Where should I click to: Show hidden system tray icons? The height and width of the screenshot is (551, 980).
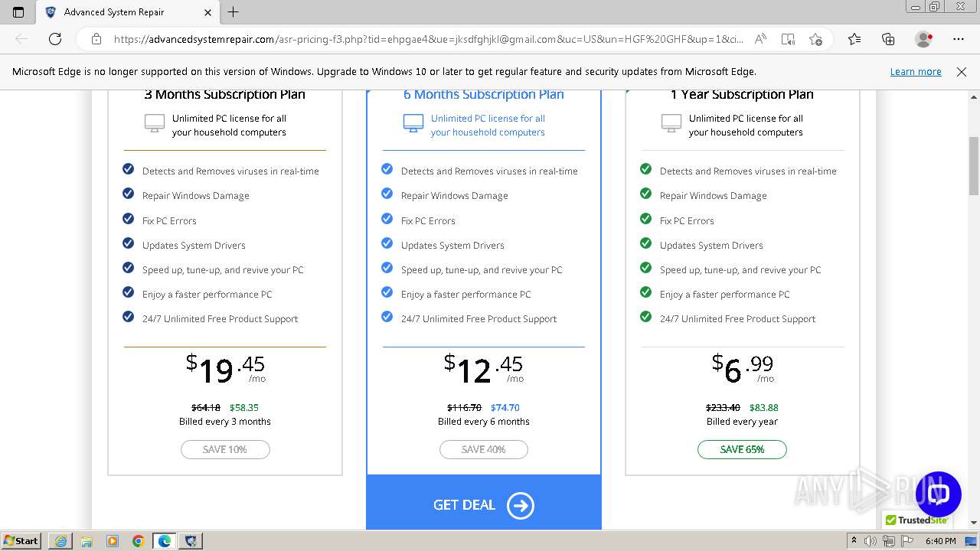854,541
